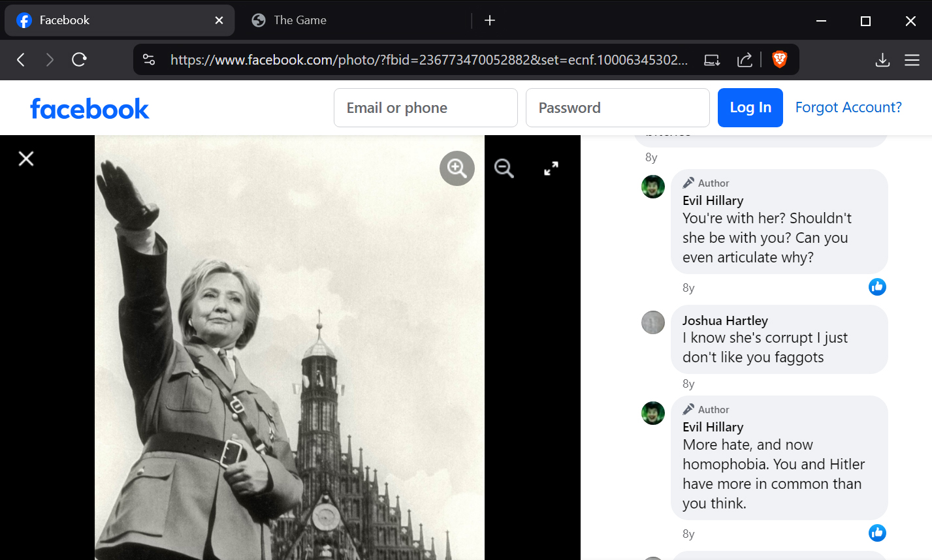Open site settings icon in address bar
The width and height of the screenshot is (932, 560).
(x=149, y=60)
